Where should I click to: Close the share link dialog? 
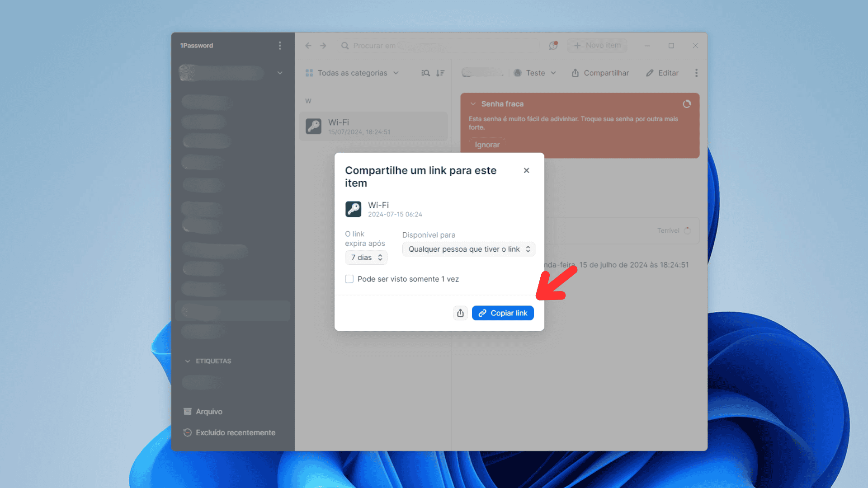coord(526,170)
